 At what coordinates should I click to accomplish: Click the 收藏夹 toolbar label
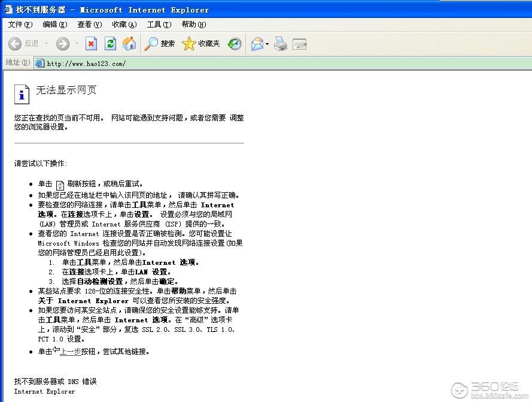click(209, 44)
